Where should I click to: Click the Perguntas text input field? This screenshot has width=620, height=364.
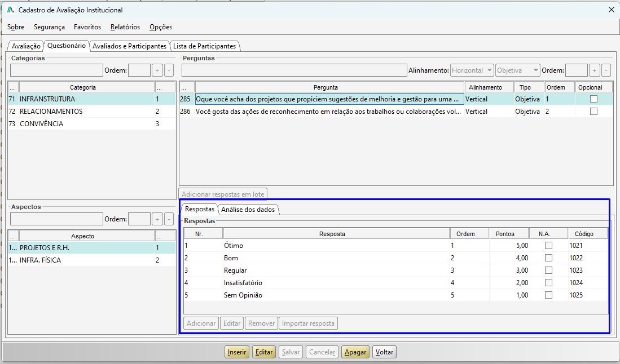[294, 70]
